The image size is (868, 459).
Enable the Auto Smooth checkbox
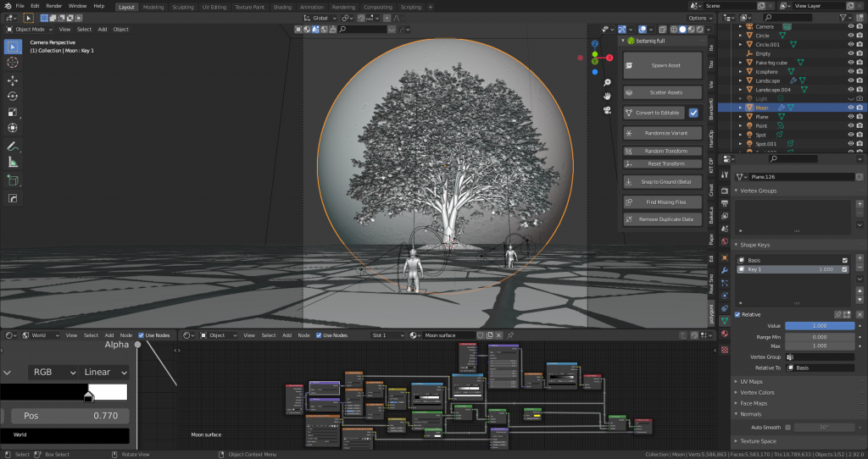click(787, 427)
